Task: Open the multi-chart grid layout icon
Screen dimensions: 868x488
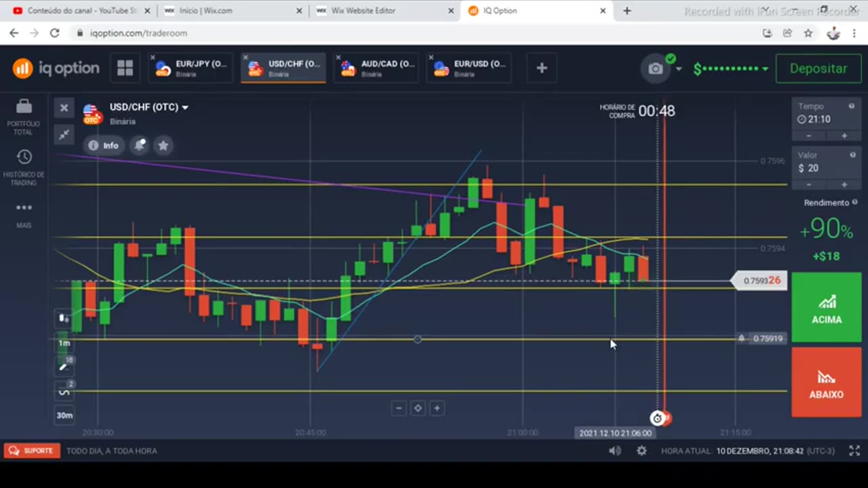Action: (125, 68)
